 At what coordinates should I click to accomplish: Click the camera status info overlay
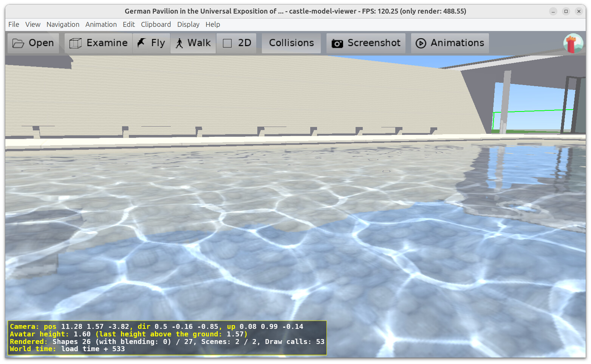167,338
